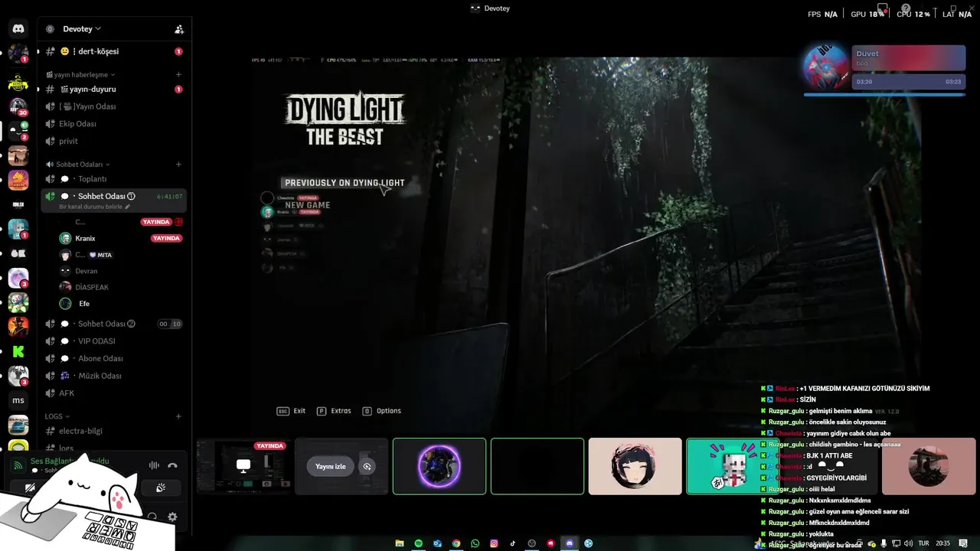Viewport: 980px width, 551px height.
Task: Open the yayın-duyuru channel
Action: (x=113, y=90)
